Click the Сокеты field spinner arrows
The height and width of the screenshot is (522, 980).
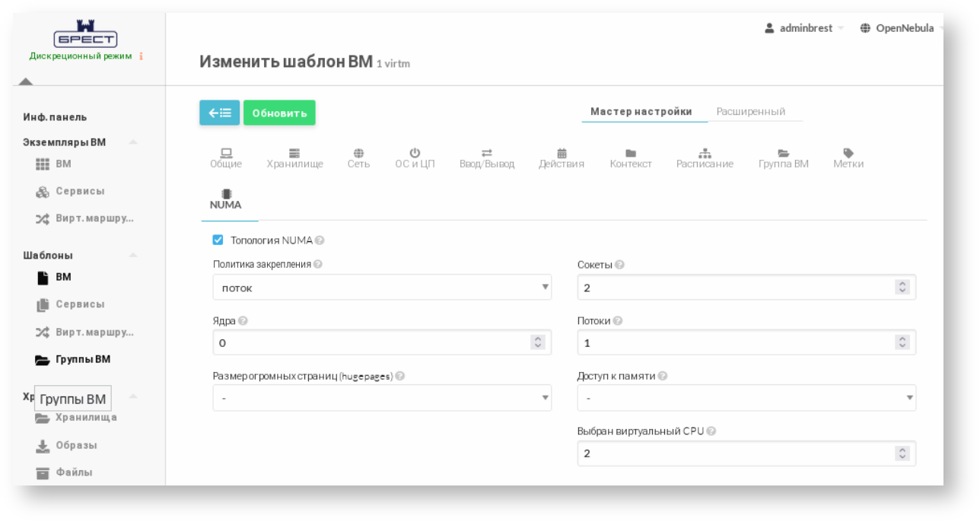point(902,288)
